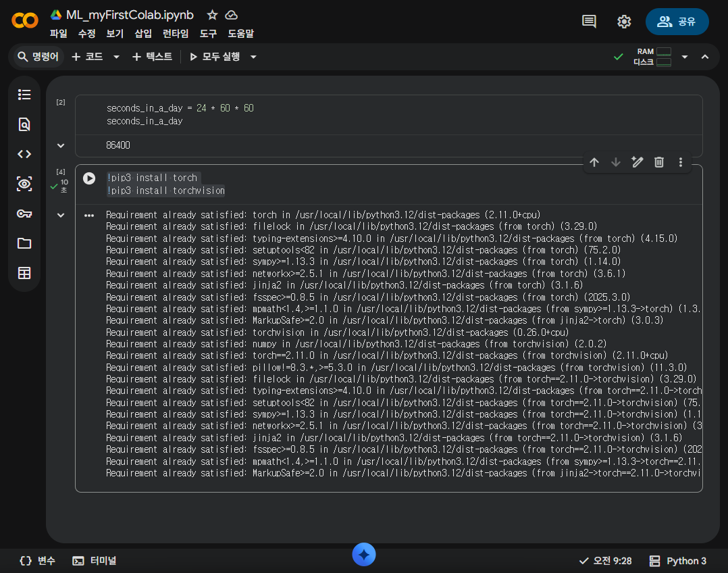Click the Python 3 runtime indicator
Screen dimensions: 728x573
pyautogui.click(x=678, y=561)
